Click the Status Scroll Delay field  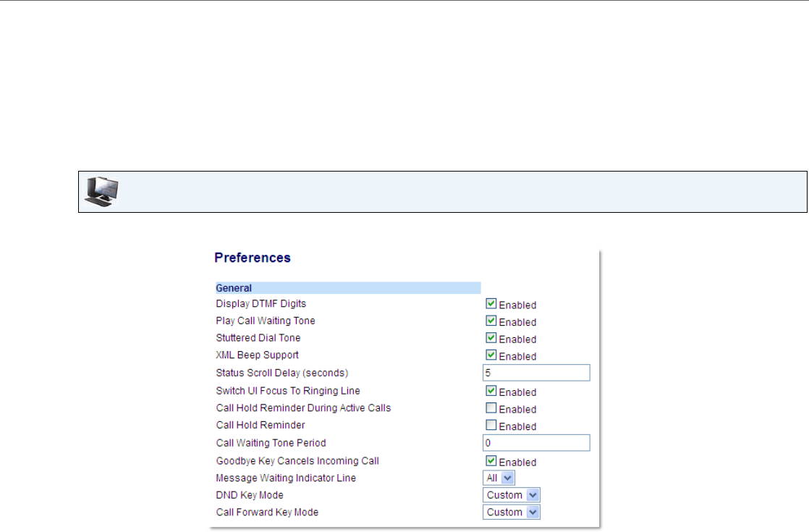(536, 373)
